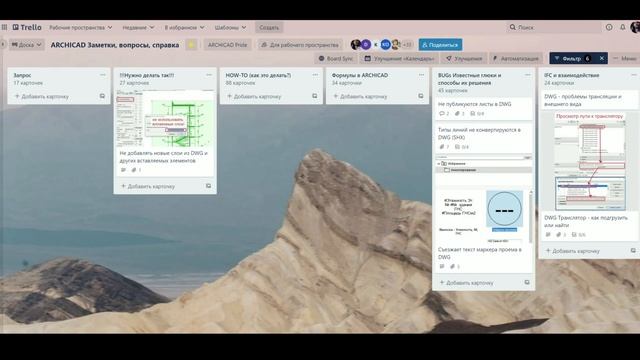Open the Автоматизация menu

tap(516, 58)
